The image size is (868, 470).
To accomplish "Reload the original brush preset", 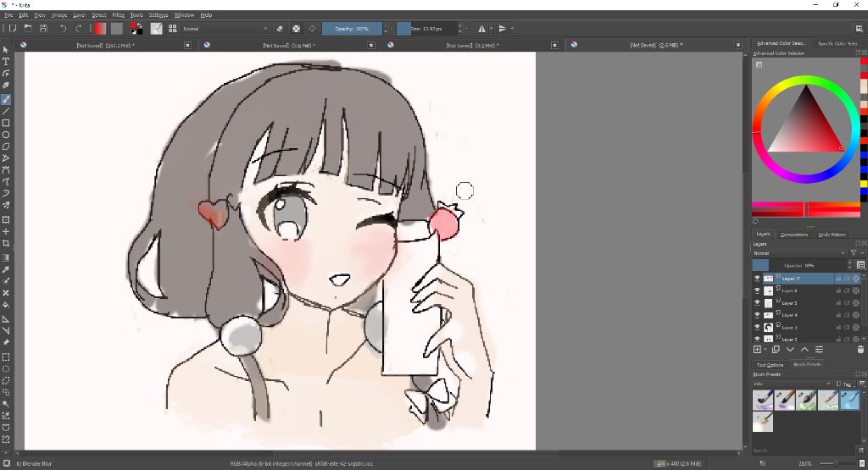I will [x=312, y=28].
